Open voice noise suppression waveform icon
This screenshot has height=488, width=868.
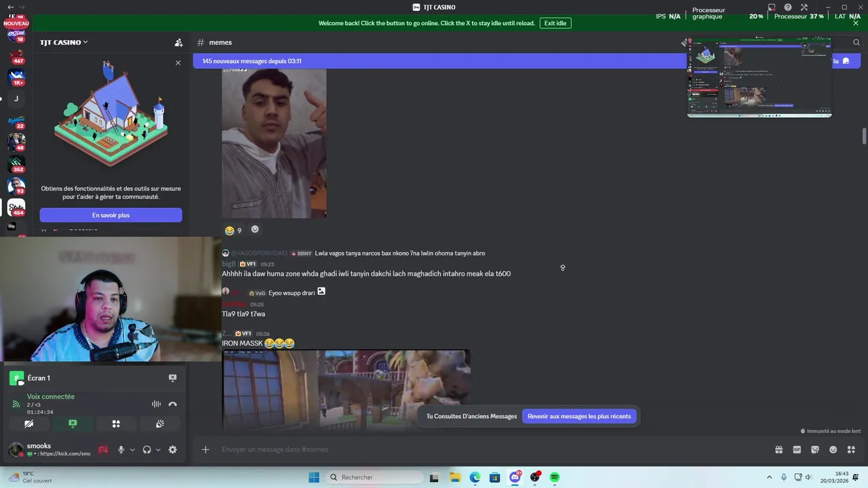tap(156, 404)
